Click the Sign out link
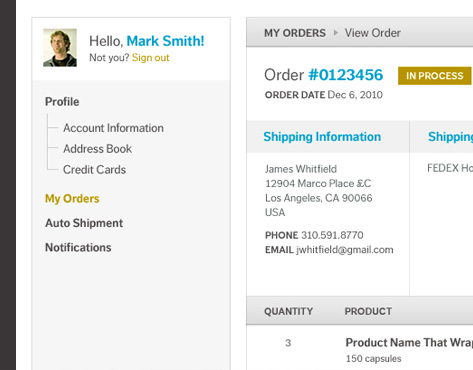The width and height of the screenshot is (473, 370). pos(151,58)
